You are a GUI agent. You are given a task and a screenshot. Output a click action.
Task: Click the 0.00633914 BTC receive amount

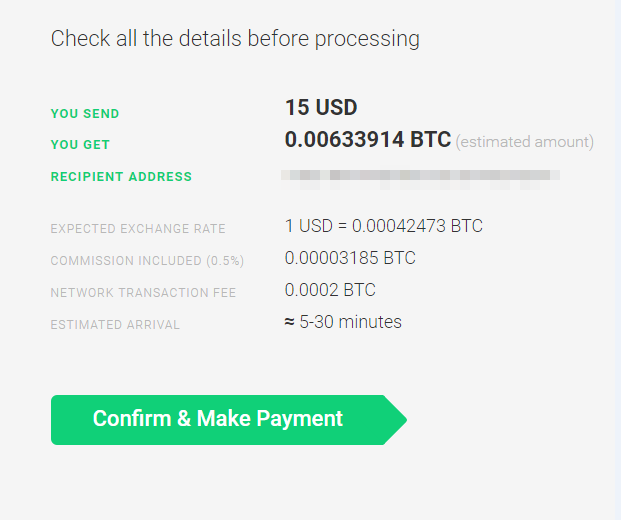368,139
